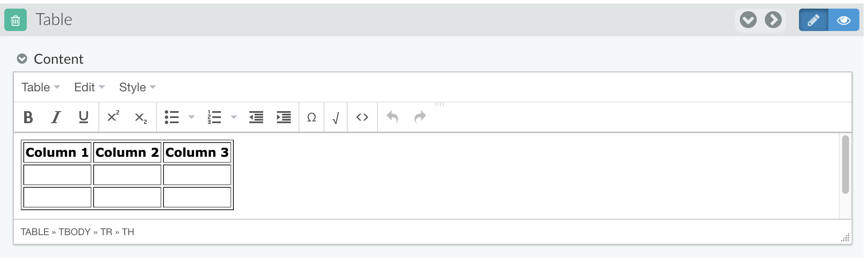Switch to edit mode with pencil icon
Viewport: 868px width, 261px height.
point(813,20)
